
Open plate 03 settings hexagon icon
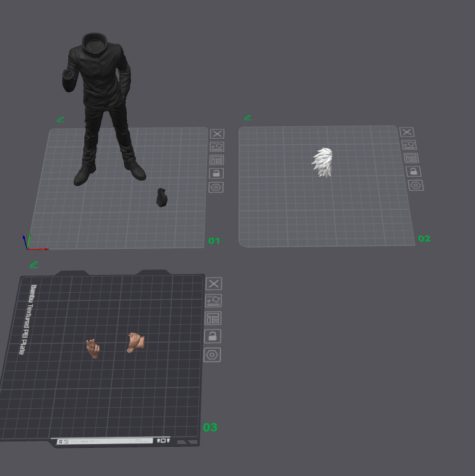[212, 355]
